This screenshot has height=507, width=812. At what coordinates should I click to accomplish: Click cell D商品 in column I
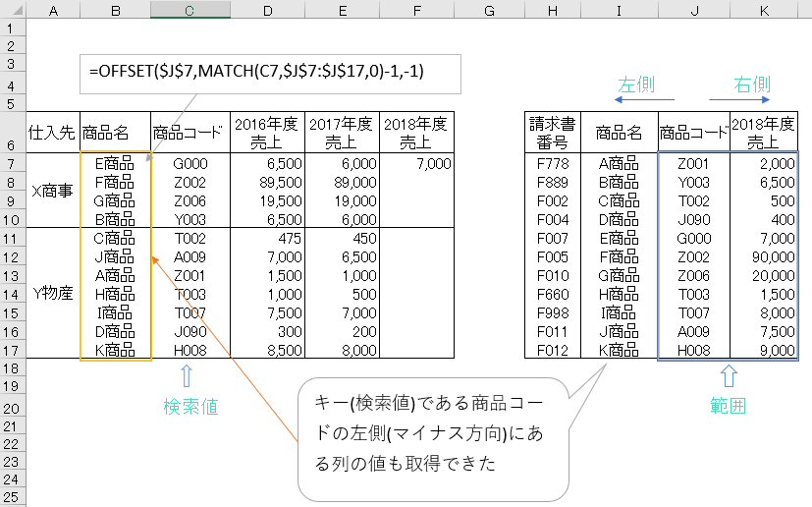619,220
